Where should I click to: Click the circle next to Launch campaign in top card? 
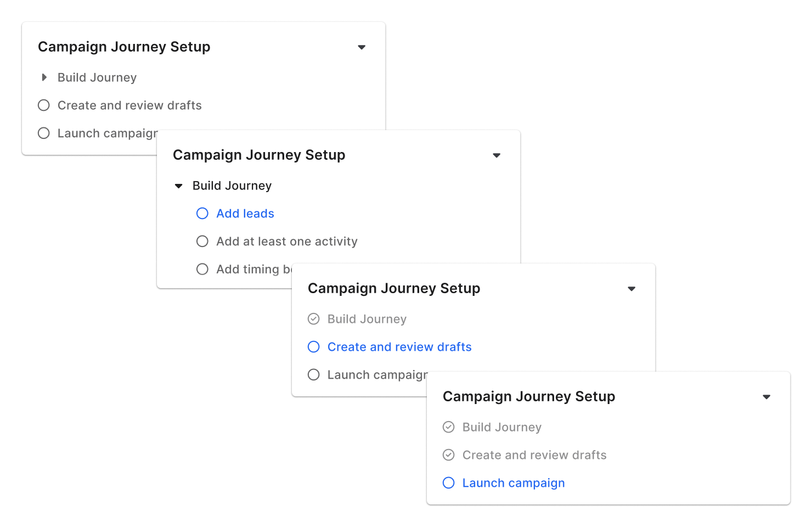[43, 133]
